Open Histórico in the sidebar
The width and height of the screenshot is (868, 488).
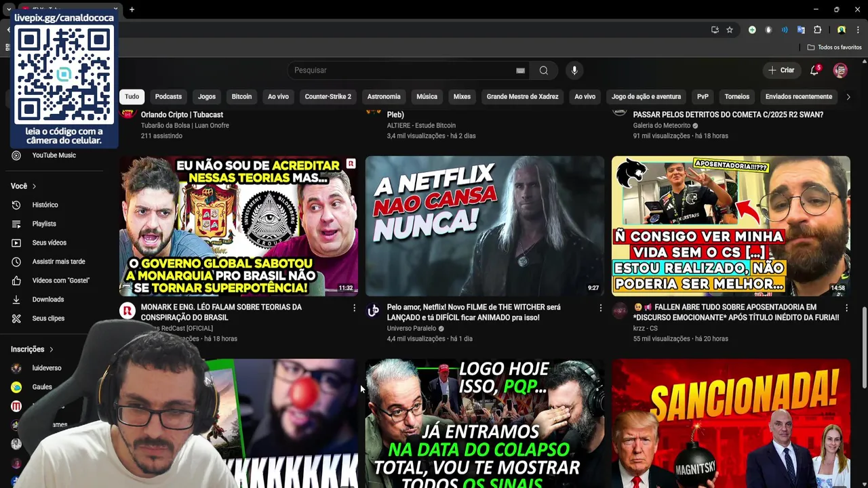(x=45, y=205)
